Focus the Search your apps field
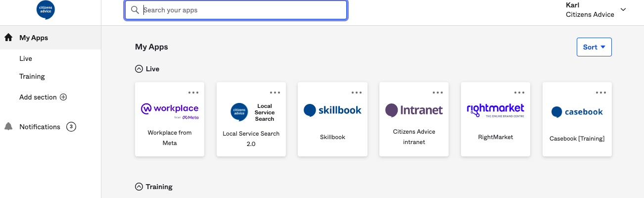644x198 pixels. point(242,10)
